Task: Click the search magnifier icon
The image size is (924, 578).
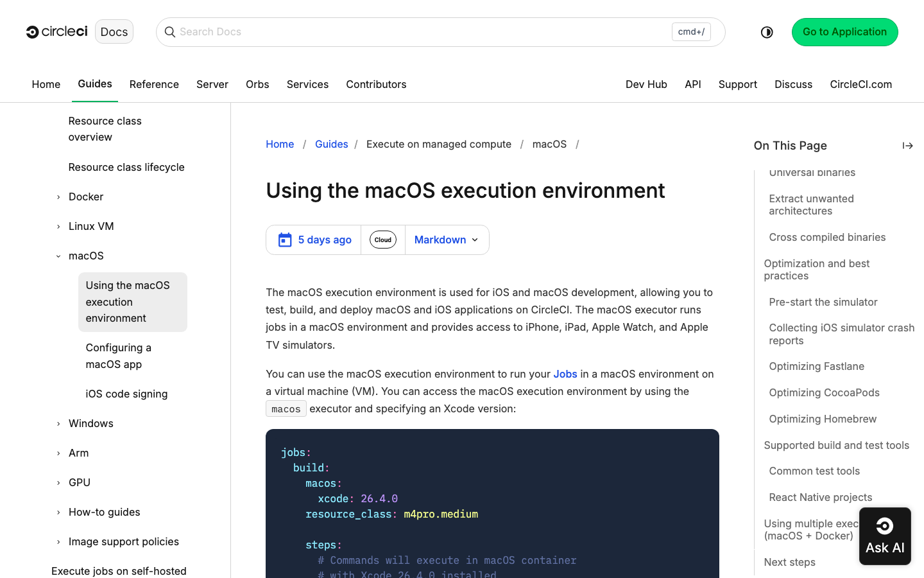Action: click(x=170, y=32)
